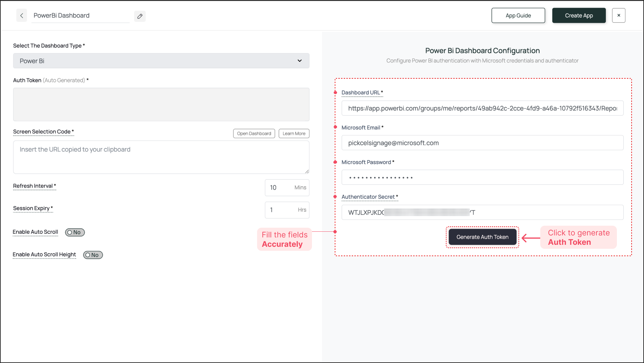Select the Microsoft Password field
Screen dimensions: 644x363
tap(482, 177)
